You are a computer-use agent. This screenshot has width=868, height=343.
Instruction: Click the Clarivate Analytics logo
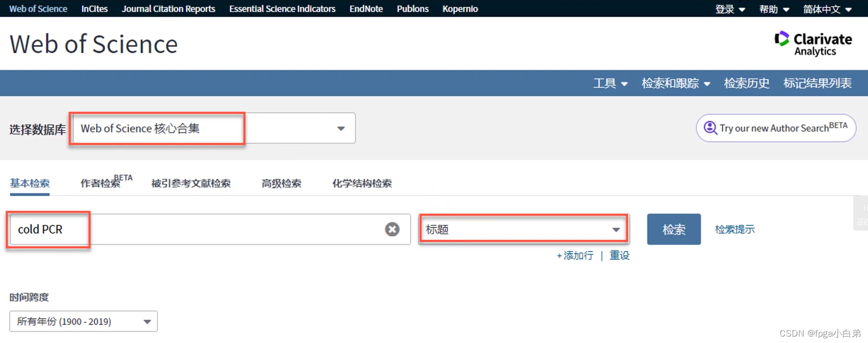tap(813, 44)
